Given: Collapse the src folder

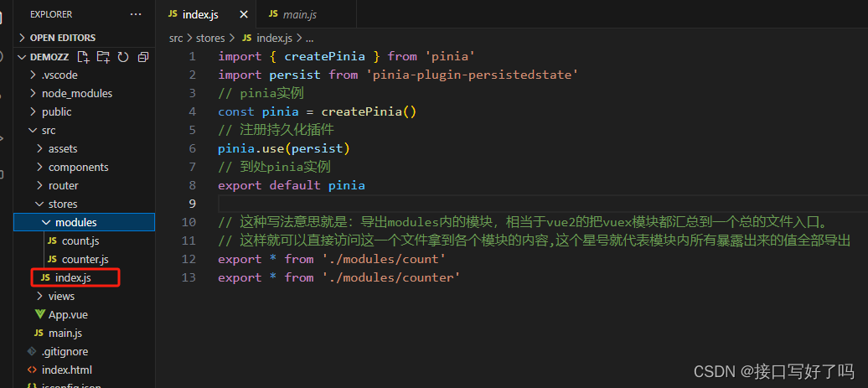Looking at the screenshot, I should [x=49, y=130].
